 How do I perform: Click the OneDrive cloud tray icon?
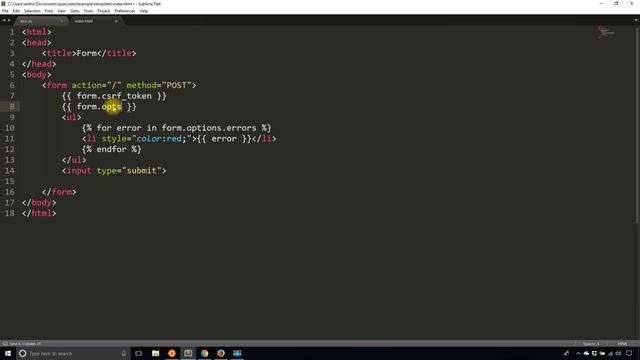click(x=586, y=353)
